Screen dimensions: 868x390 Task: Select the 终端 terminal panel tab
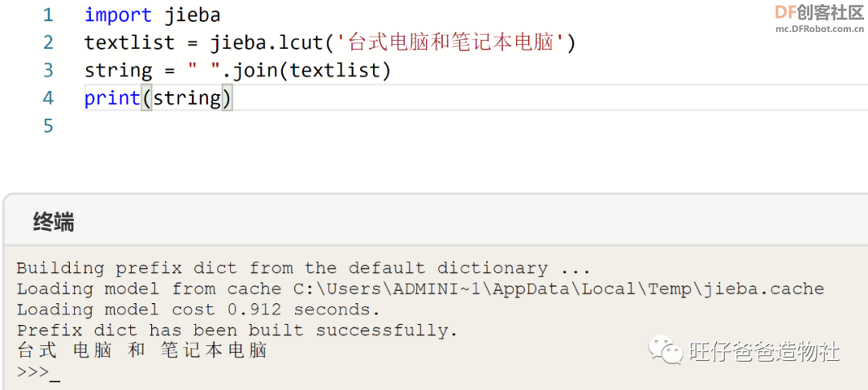[54, 222]
